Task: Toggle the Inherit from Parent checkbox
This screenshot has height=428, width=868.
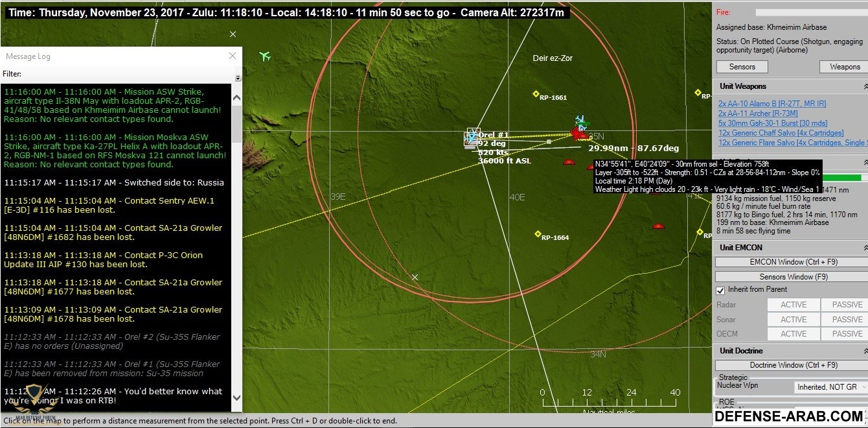Action: coord(720,290)
